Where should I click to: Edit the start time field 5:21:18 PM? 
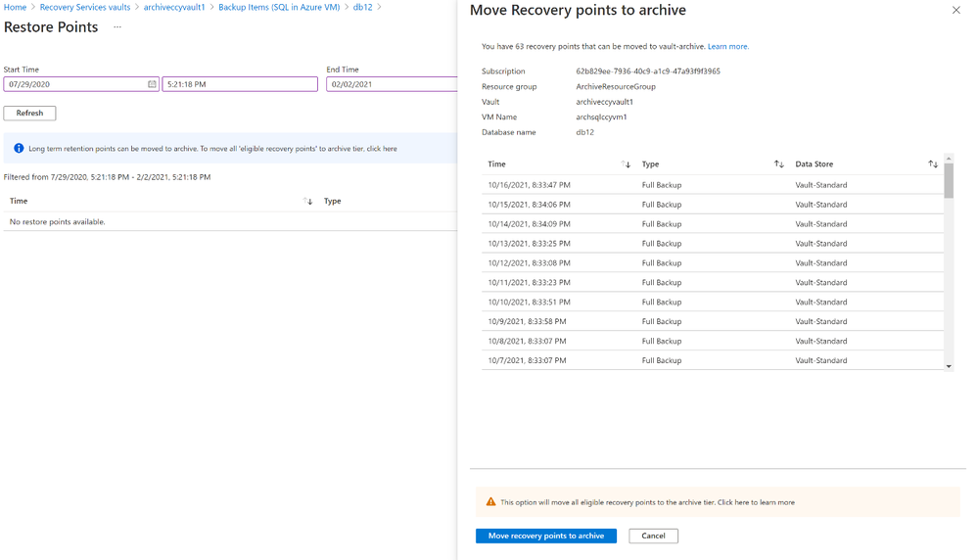click(239, 84)
